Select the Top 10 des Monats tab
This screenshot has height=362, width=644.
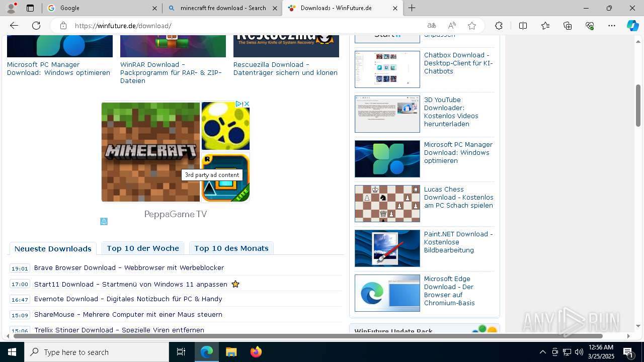click(x=231, y=248)
